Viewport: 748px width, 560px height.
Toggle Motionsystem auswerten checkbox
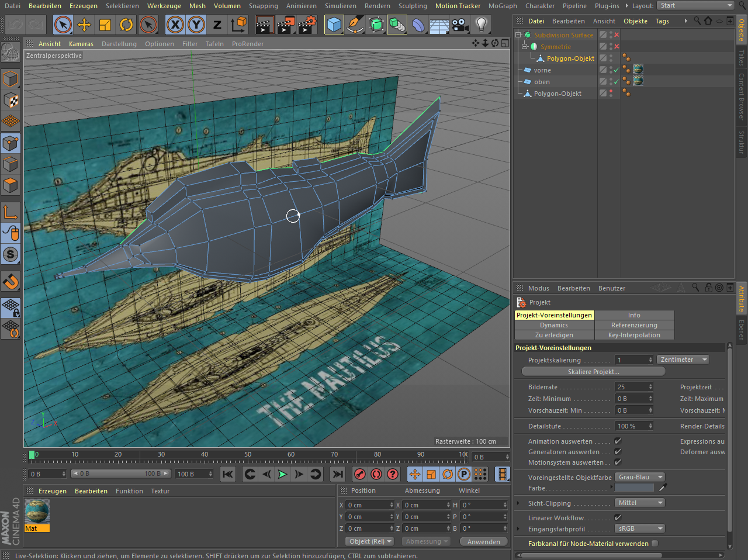pos(618,462)
